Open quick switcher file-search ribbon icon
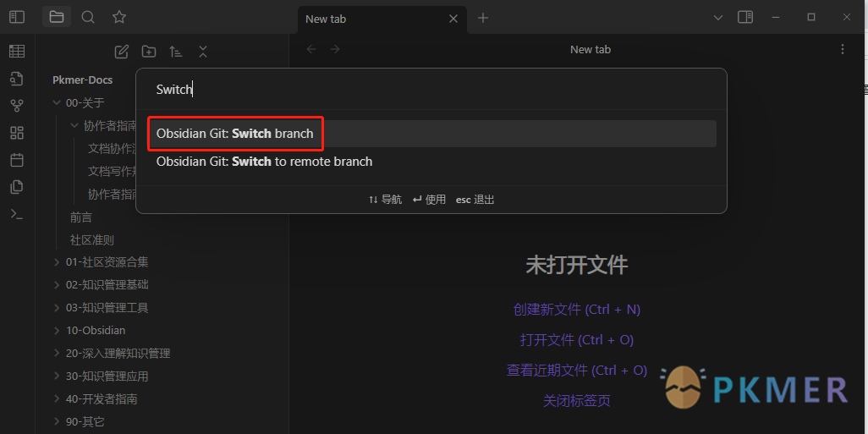Image resolution: width=868 pixels, height=434 pixels. [17, 79]
